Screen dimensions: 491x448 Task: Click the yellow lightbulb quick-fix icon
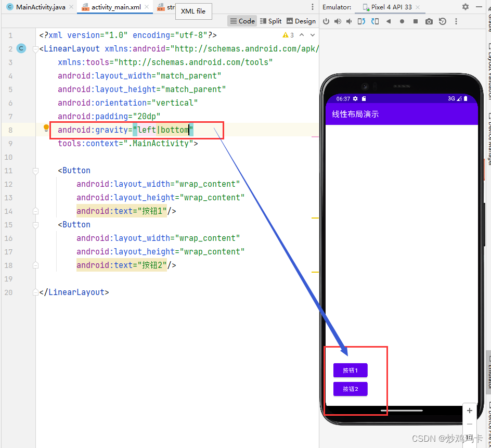coord(46,128)
